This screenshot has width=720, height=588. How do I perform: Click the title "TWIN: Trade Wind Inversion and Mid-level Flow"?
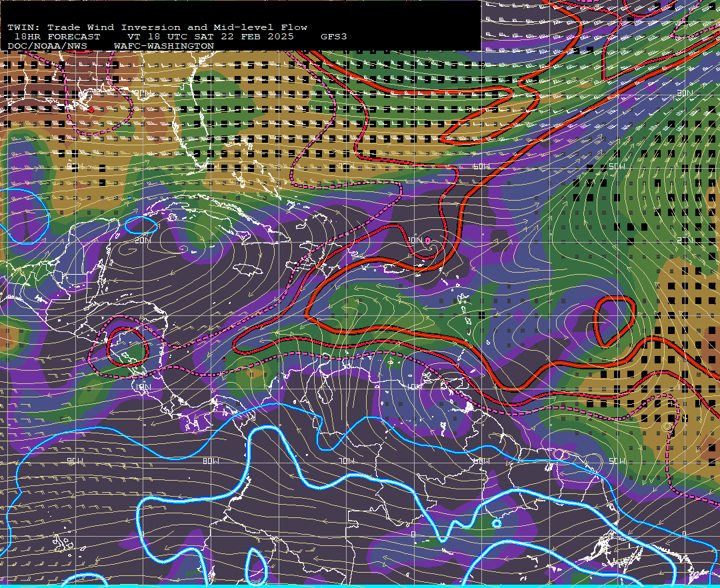157,27
